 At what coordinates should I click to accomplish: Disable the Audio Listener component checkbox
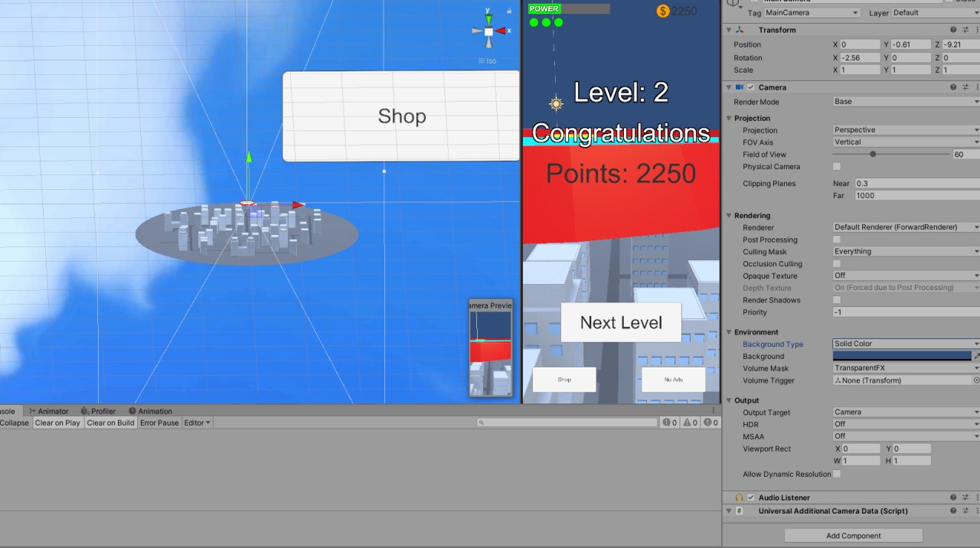pos(751,497)
